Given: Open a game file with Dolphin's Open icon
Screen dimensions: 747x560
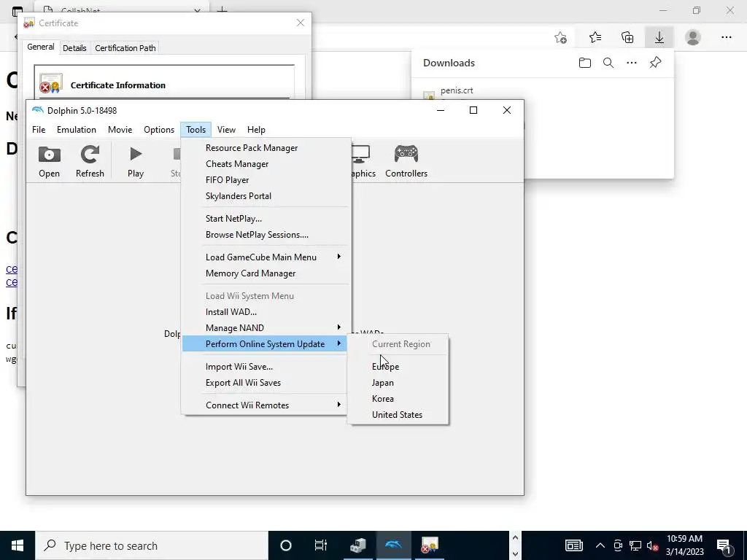Looking at the screenshot, I should [x=49, y=162].
